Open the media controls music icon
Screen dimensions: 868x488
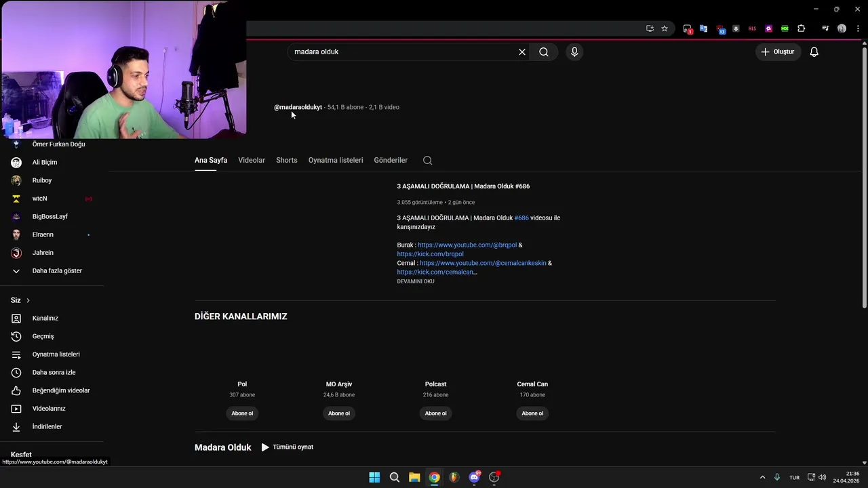tap(825, 28)
